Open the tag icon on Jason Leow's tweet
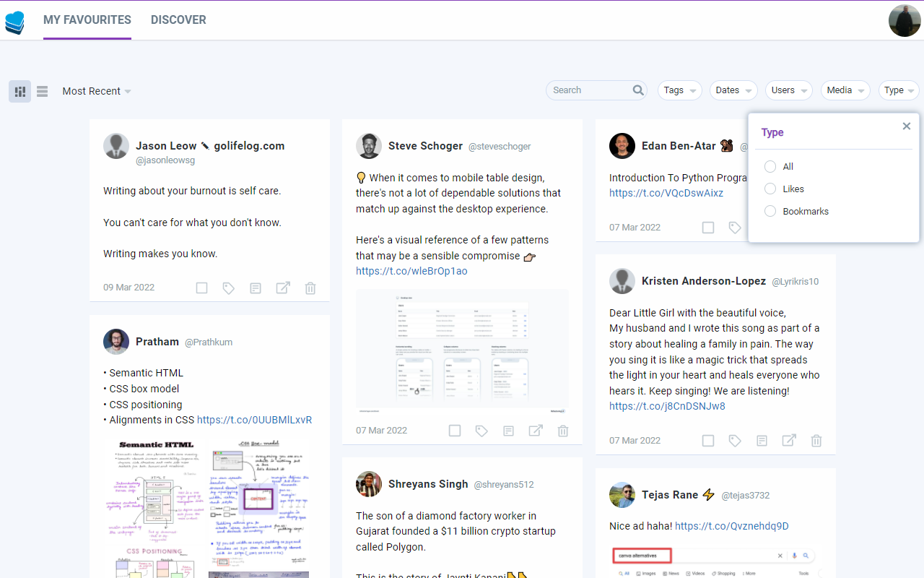The image size is (924, 578). click(x=228, y=288)
